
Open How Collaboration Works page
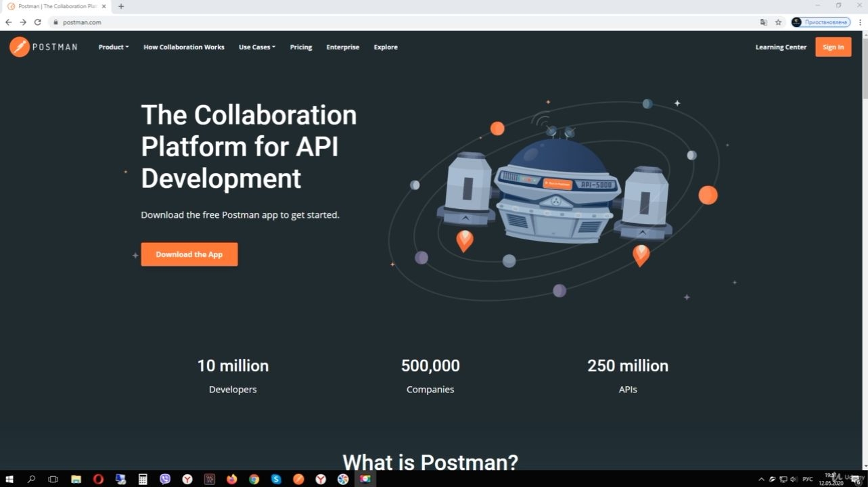click(184, 47)
